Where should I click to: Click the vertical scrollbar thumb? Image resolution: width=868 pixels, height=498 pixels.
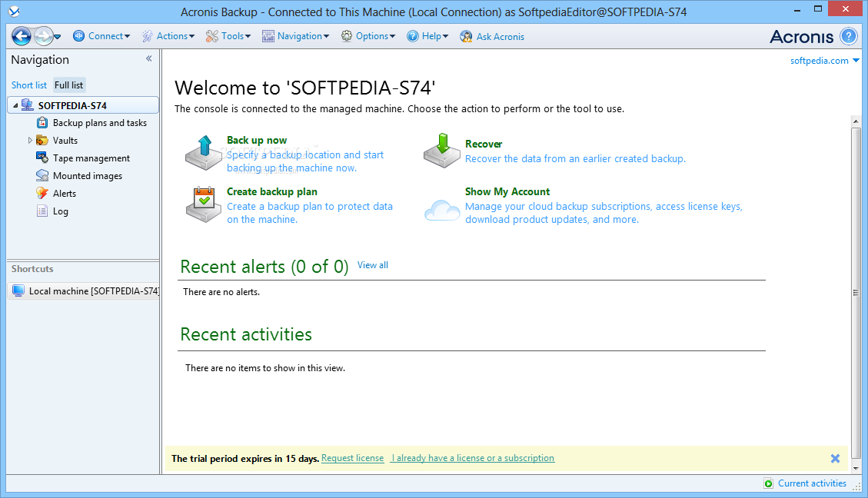(856, 293)
